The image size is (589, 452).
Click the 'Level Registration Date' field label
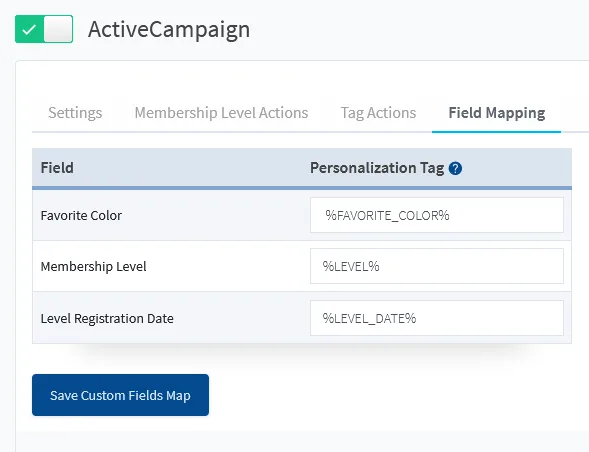[107, 319]
